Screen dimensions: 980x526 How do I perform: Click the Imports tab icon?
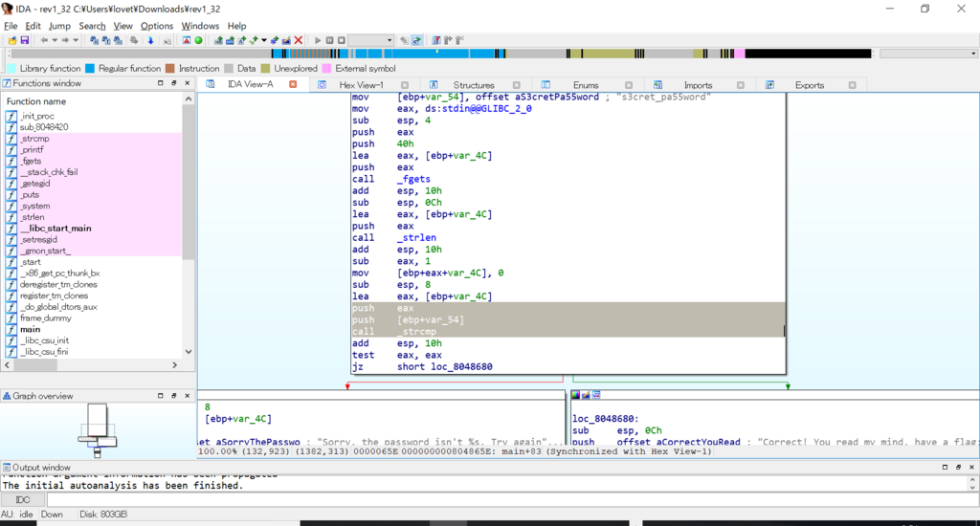657,84
